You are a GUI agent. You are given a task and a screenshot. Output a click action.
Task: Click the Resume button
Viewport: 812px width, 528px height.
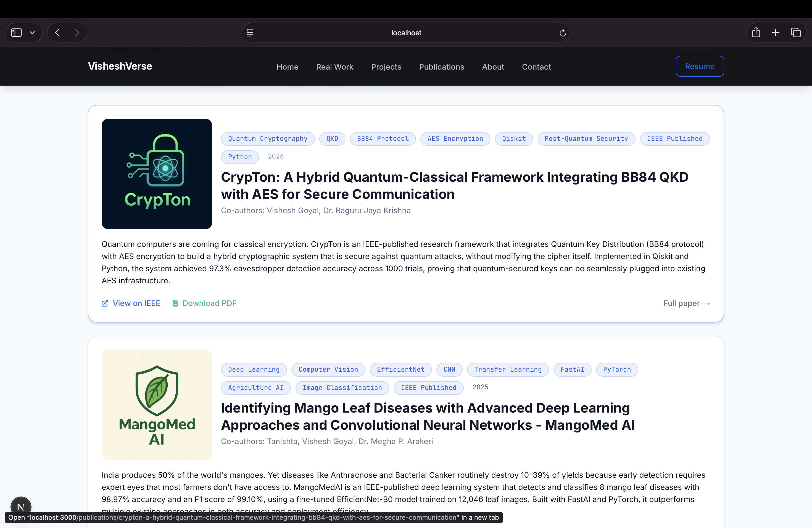tap(700, 66)
